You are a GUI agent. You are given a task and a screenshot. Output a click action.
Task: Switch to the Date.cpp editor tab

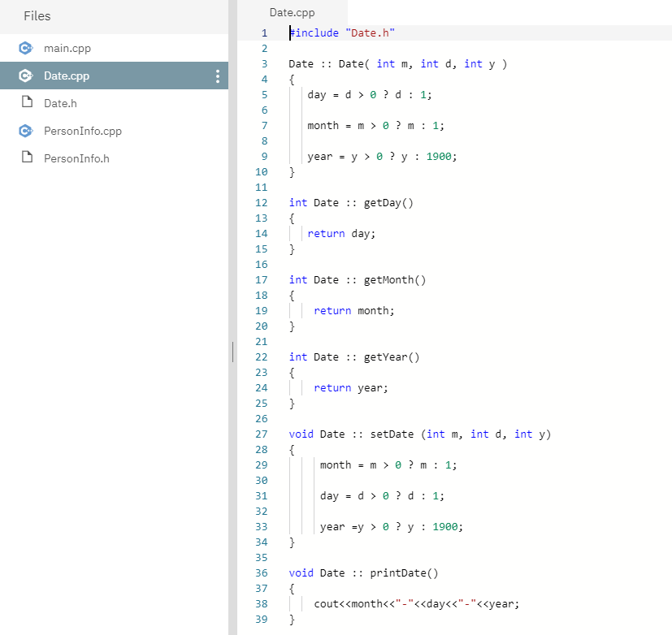[x=293, y=13]
